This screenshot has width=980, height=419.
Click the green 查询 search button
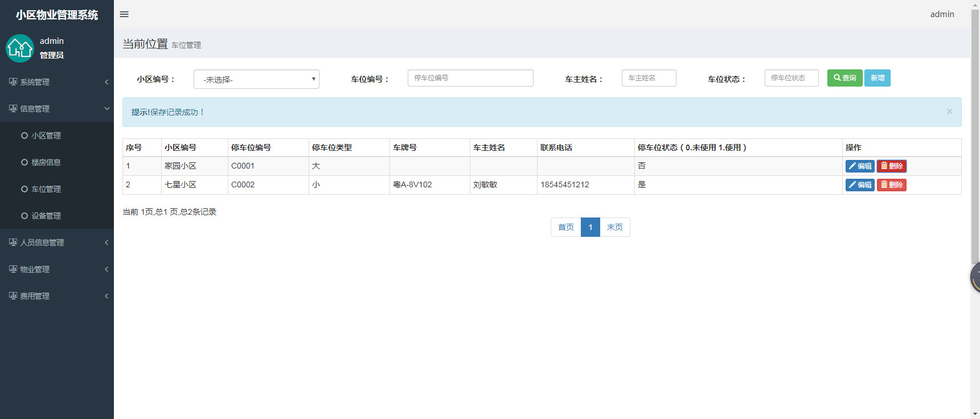point(844,78)
